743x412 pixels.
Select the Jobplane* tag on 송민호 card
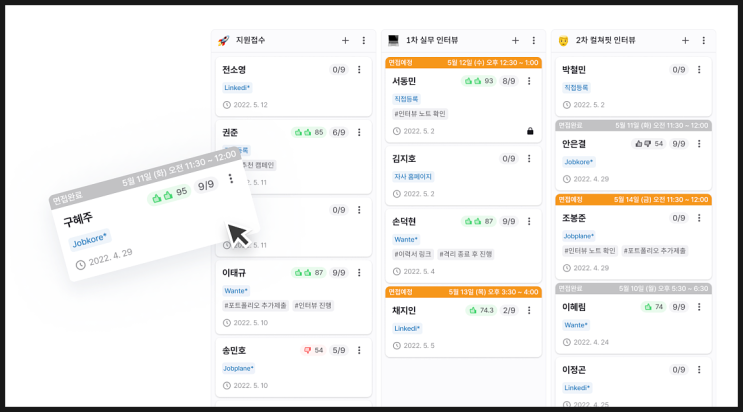(x=238, y=368)
